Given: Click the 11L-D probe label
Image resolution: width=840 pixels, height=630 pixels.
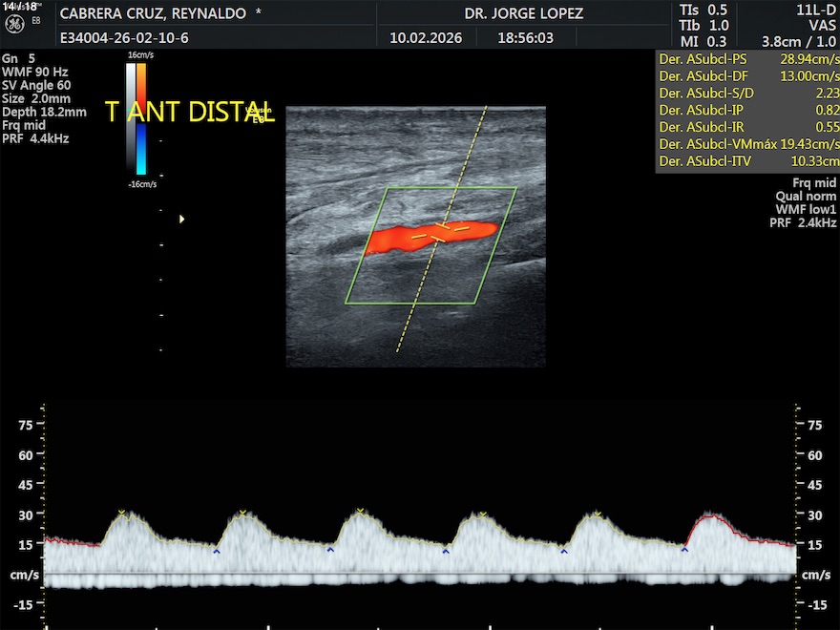Looking at the screenshot, I should click(x=816, y=10).
